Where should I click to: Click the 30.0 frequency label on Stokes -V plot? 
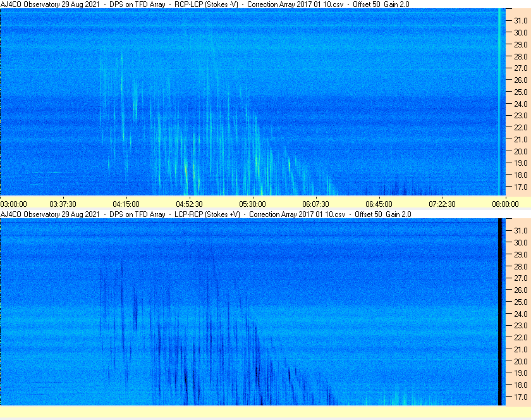[x=521, y=32]
